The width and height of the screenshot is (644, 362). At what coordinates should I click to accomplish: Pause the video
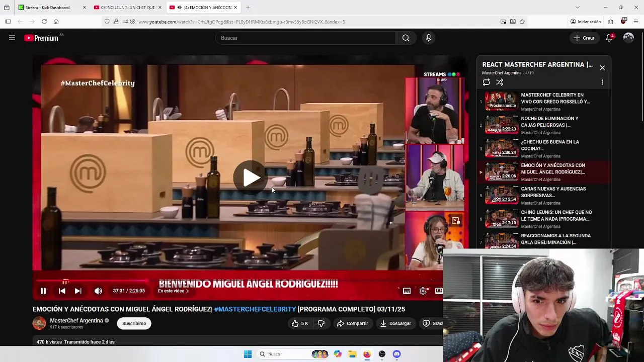43,291
